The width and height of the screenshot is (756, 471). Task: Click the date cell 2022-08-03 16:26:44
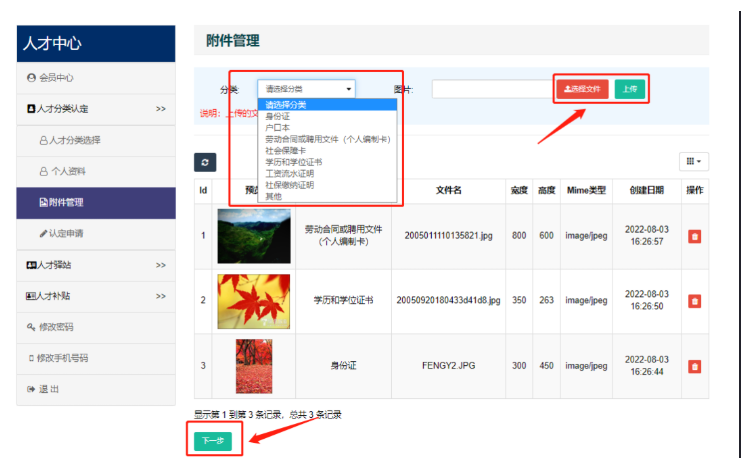tap(647, 366)
